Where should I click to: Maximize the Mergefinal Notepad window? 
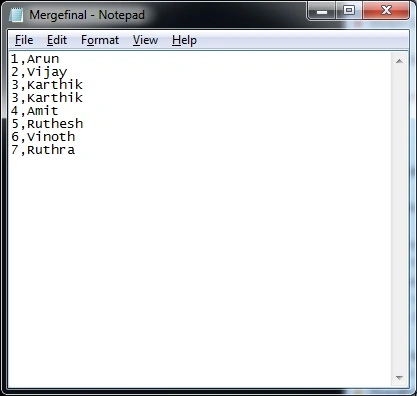pos(349,11)
